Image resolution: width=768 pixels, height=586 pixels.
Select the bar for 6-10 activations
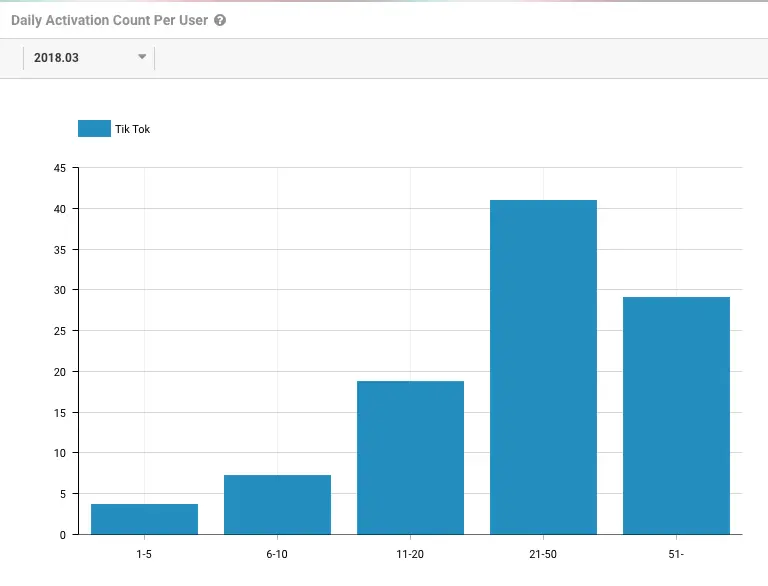(x=277, y=505)
